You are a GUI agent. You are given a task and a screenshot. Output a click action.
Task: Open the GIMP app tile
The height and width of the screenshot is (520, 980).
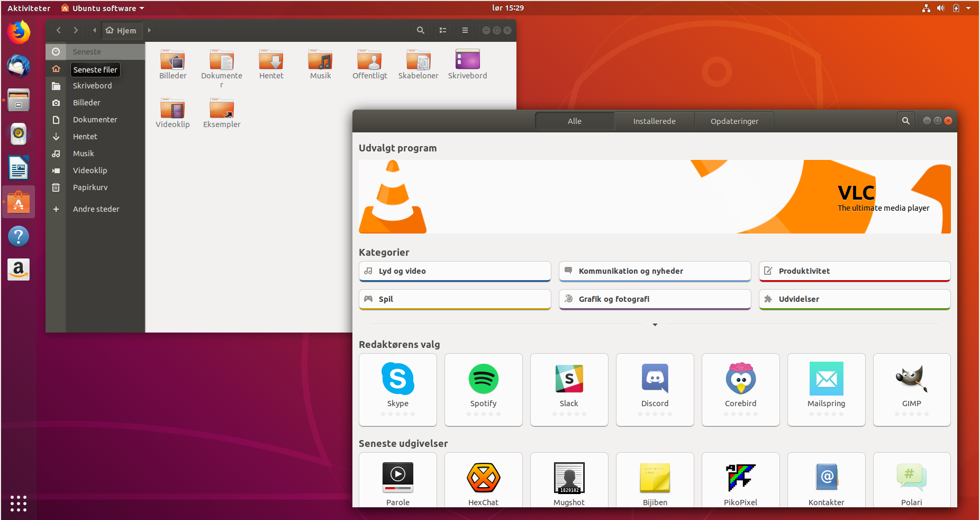coord(912,390)
